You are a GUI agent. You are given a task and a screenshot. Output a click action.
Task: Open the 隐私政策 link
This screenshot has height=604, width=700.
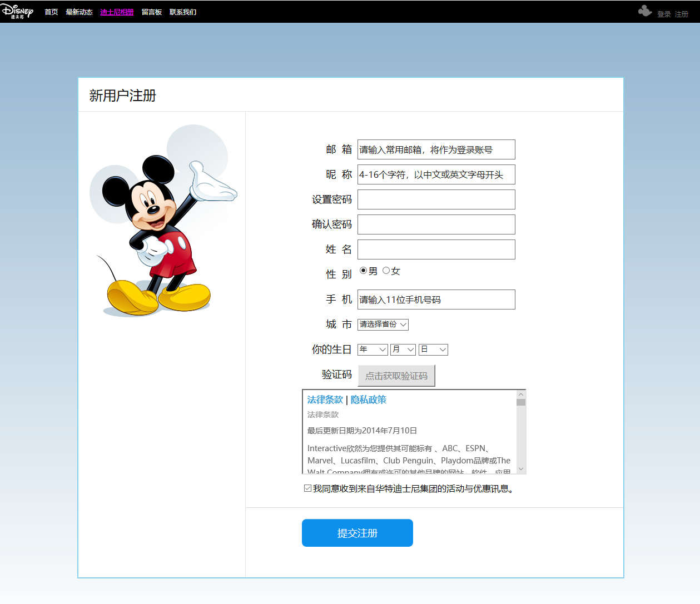(x=368, y=400)
